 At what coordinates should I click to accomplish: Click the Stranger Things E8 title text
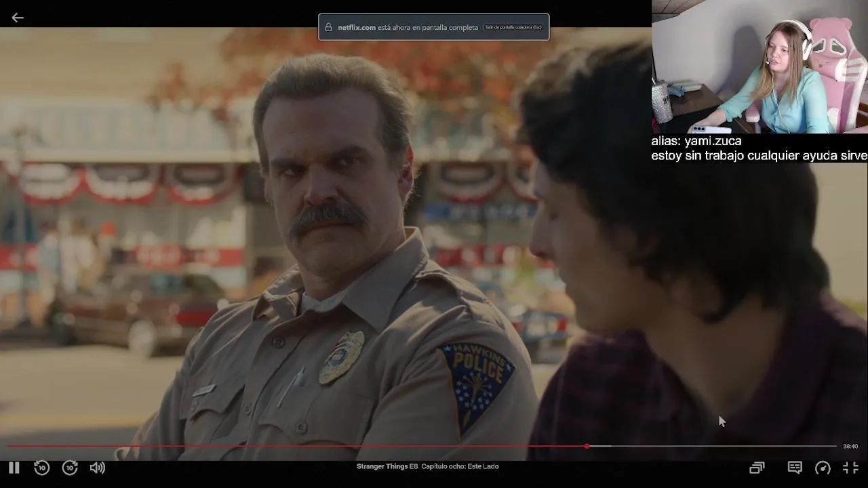click(428, 466)
